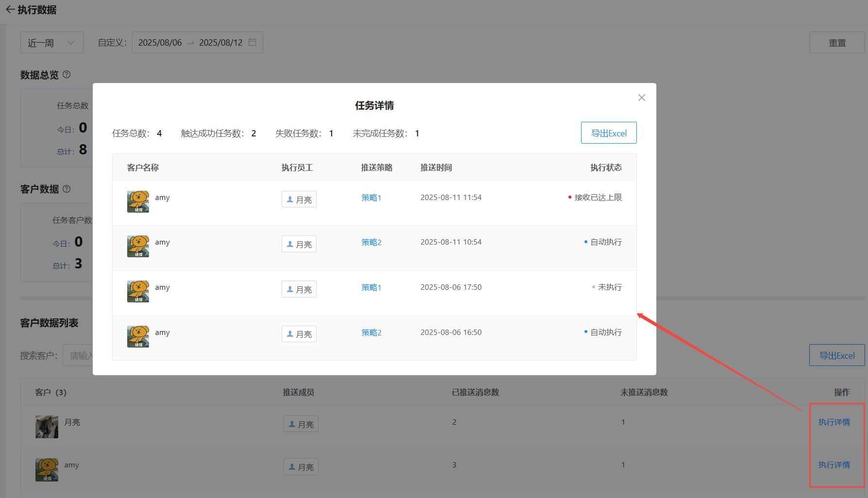The image size is (868, 498).
Task: Click the back arrow next to 执行数据
Action: tap(10, 10)
